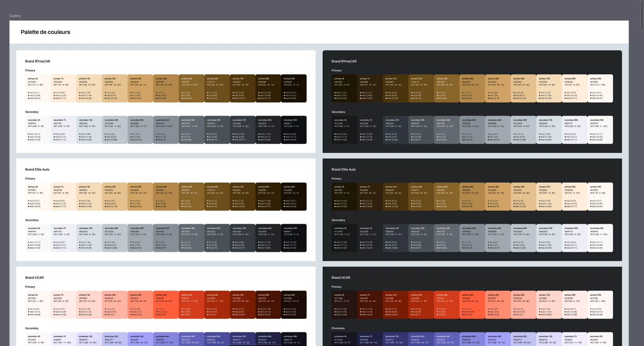Choose primary-75 swatch in dark Brand UCAR panel
Image resolution: width=644 pixels, height=346 pixels.
pyautogui.click(x=370, y=305)
